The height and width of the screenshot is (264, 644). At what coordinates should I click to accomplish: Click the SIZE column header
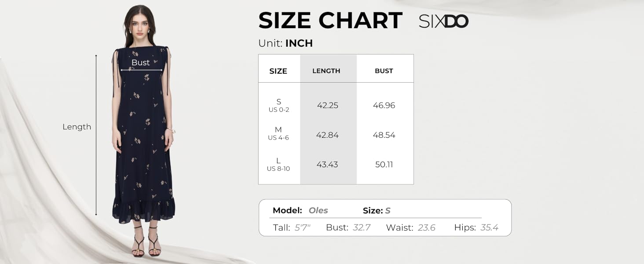[278, 71]
